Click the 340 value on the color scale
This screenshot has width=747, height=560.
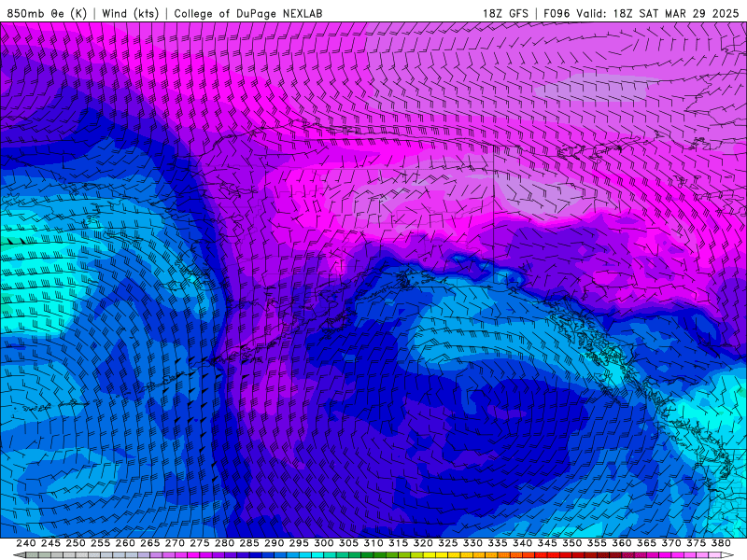(522, 543)
